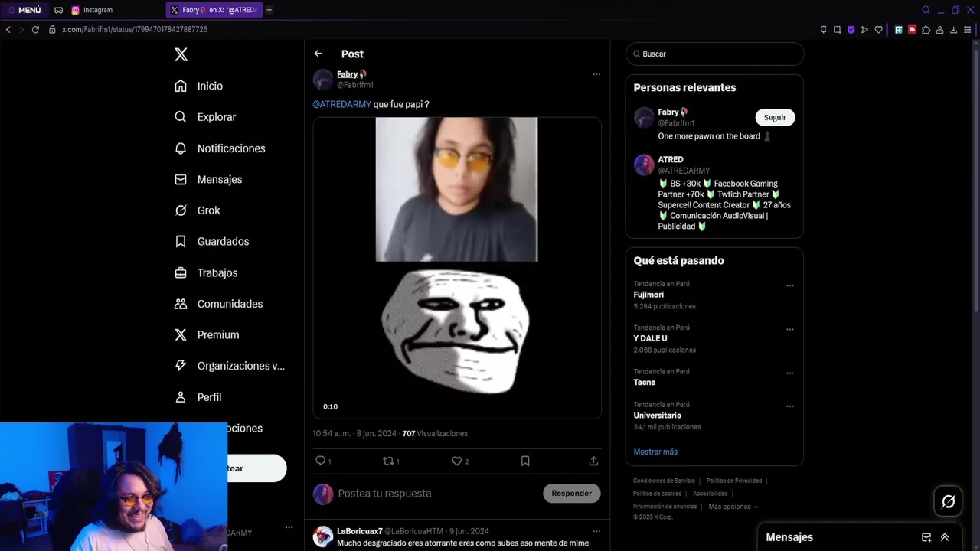The image size is (980, 551).
Task: Open Política de Privacidad link
Action: (x=734, y=481)
